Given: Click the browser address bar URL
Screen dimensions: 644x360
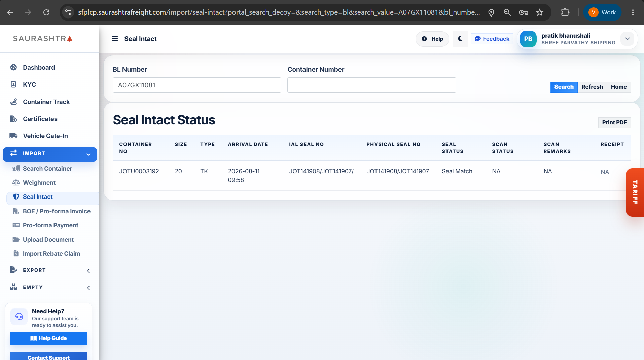Looking at the screenshot, I should pos(279,12).
